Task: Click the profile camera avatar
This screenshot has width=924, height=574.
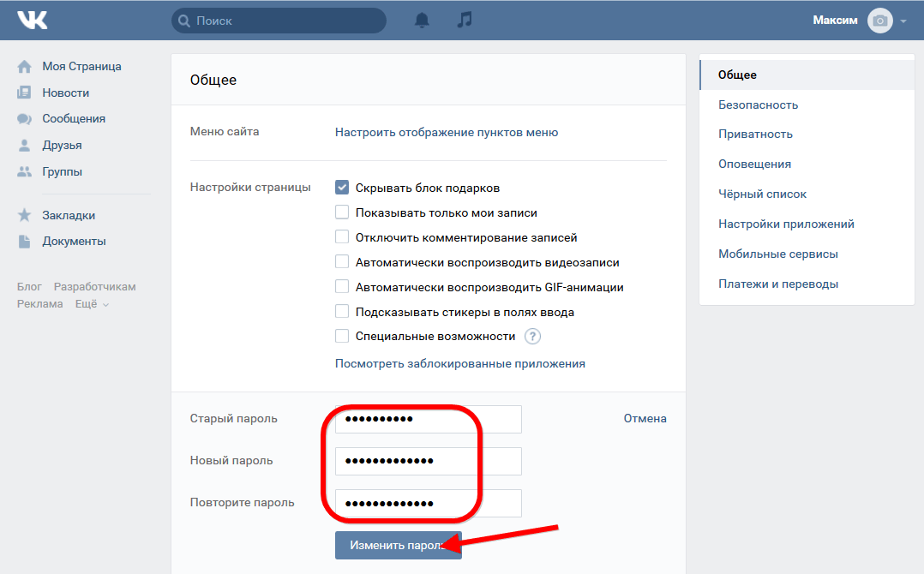Action: (879, 21)
